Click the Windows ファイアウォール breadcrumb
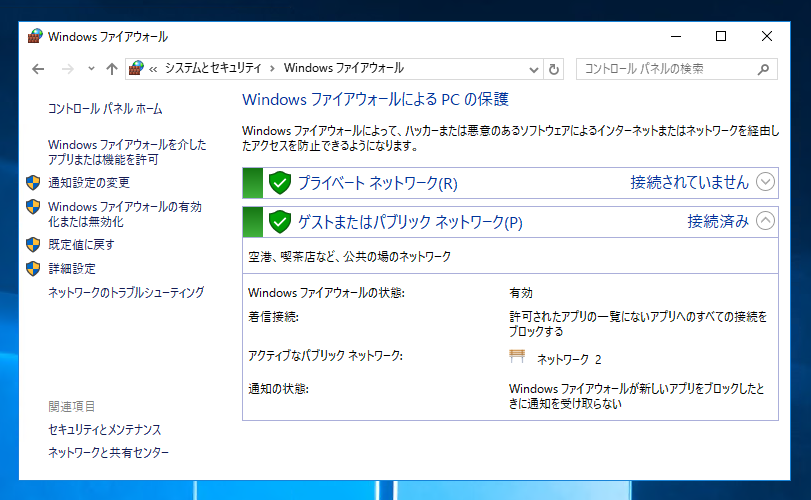The width and height of the screenshot is (811, 500). tap(343, 68)
